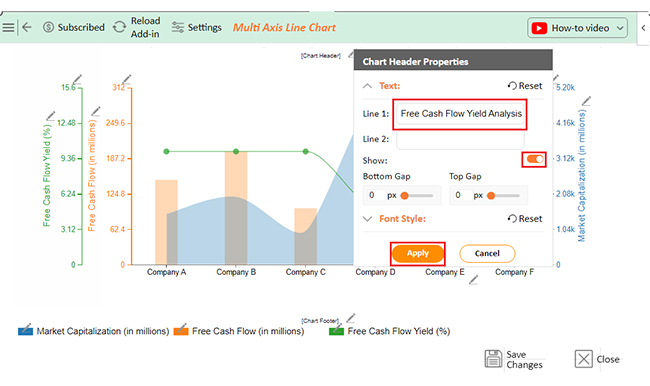
Task: Click the Save Changes label
Action: click(x=524, y=359)
